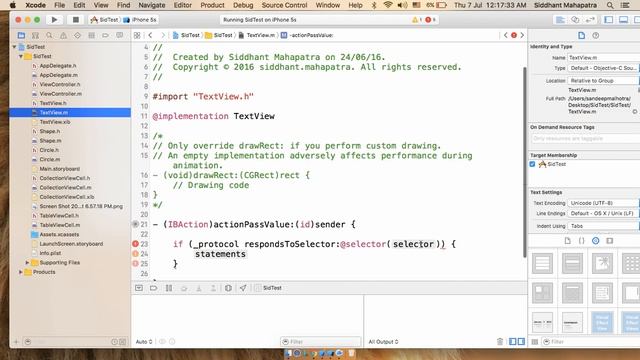Toggle the navigator panel visibility
The image size is (640, 360).
tap(609, 20)
